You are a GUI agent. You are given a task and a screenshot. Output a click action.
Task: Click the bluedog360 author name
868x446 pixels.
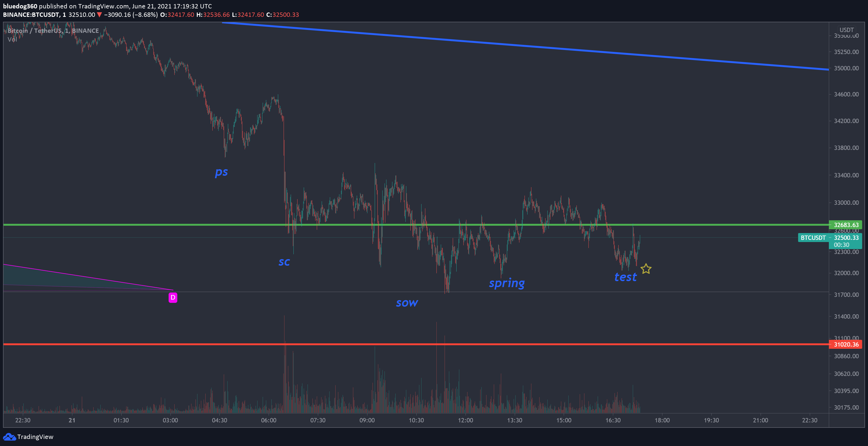[20, 6]
